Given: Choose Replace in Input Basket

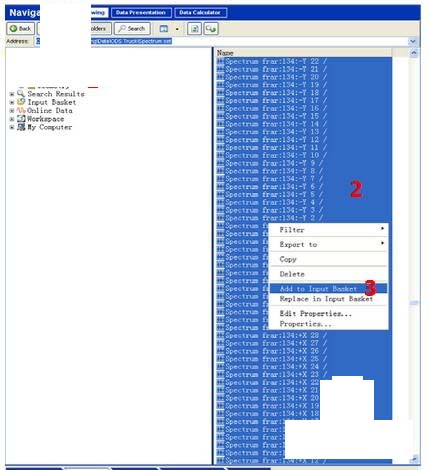Looking at the screenshot, I should (328, 299).
